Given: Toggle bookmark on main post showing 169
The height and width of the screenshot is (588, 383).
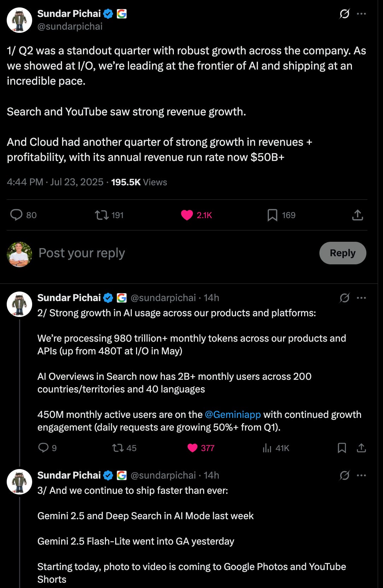Looking at the screenshot, I should coord(272,215).
